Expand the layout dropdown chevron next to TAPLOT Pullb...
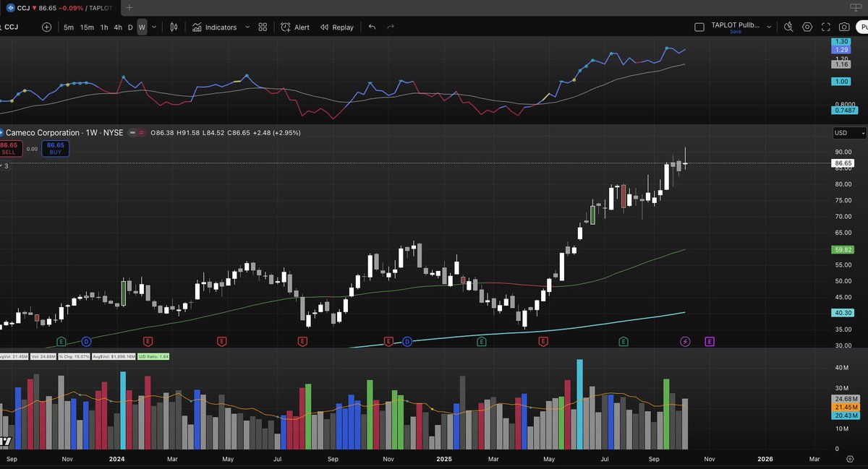868x469 pixels. 767,27
